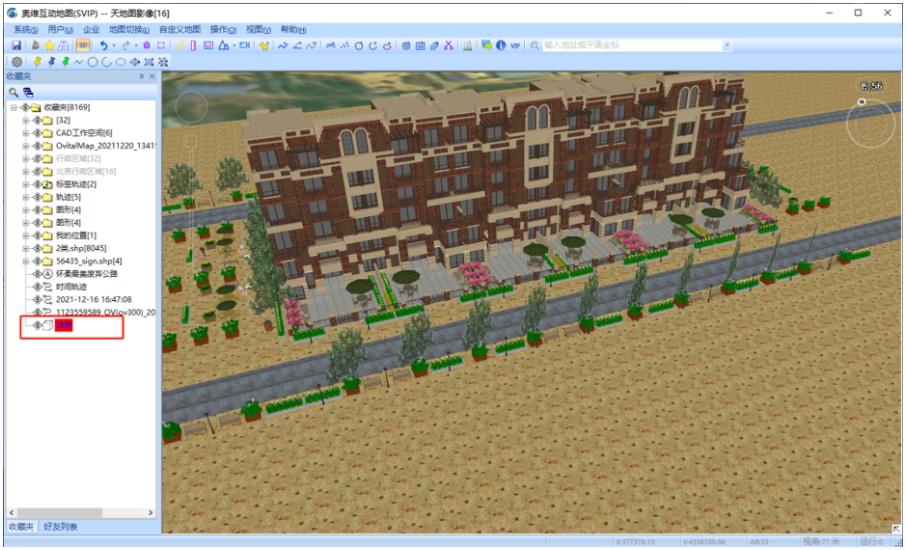Collapse the 收藏夹[8169] root node

click(x=13, y=107)
